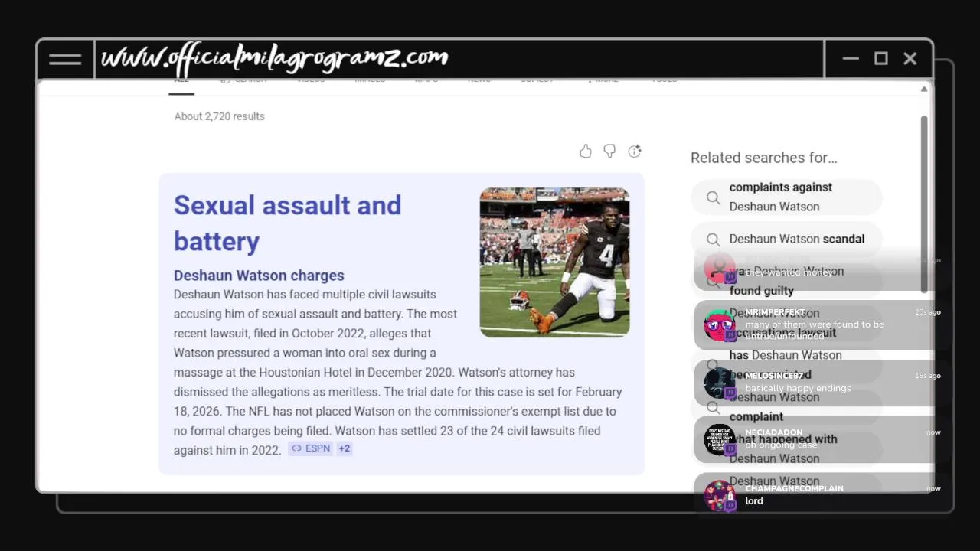Click MRIMPERFEKT's chat avatar

tap(719, 325)
